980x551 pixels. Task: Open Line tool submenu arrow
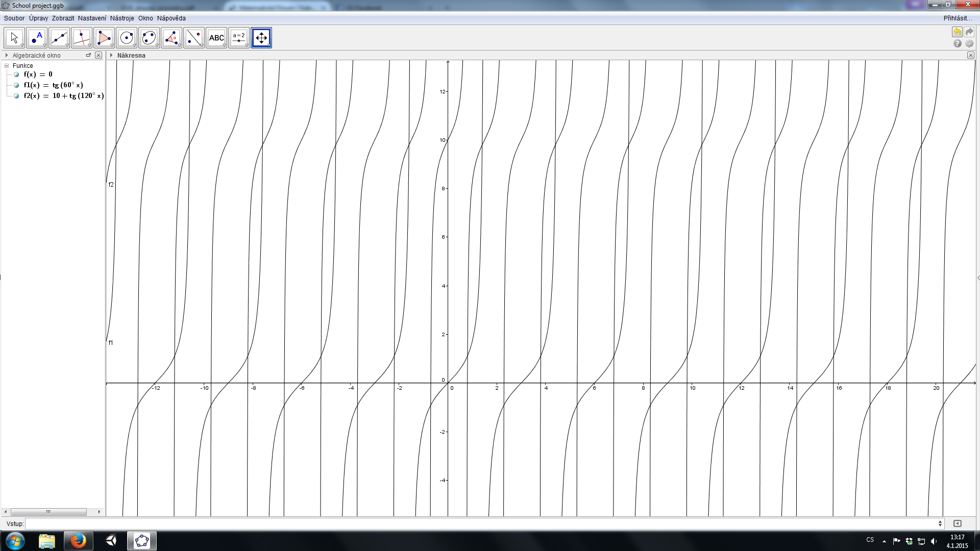click(67, 46)
